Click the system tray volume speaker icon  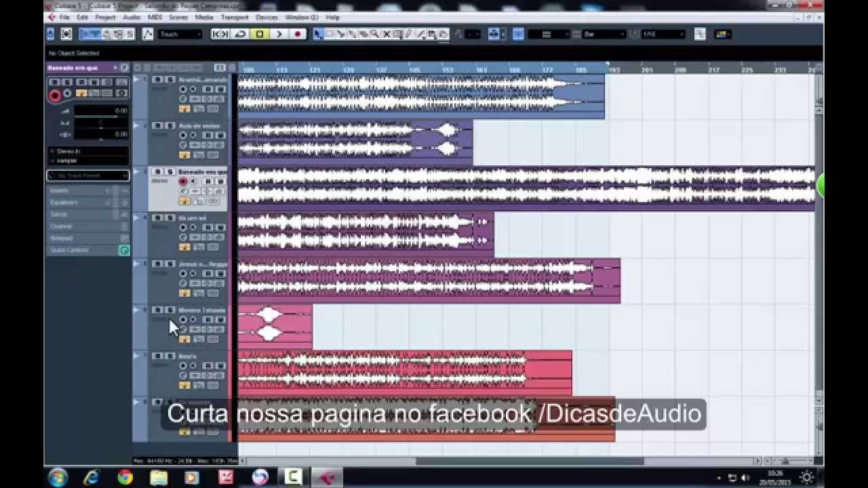click(745, 478)
